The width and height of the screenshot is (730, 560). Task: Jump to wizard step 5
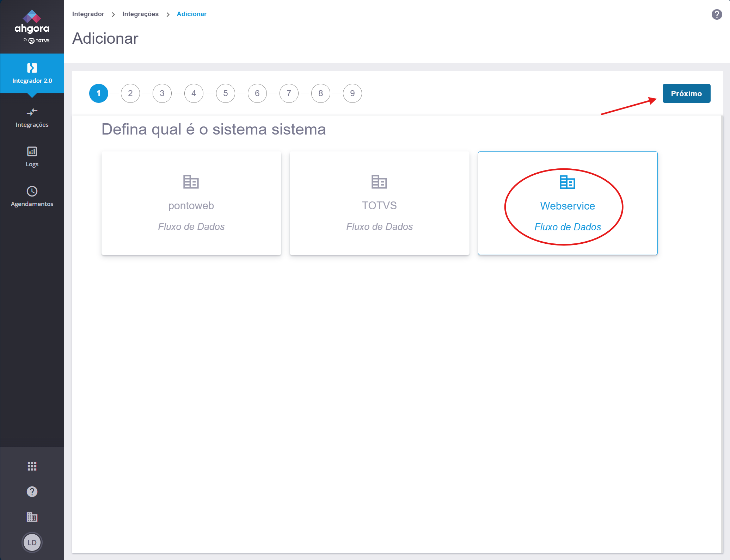pos(225,93)
